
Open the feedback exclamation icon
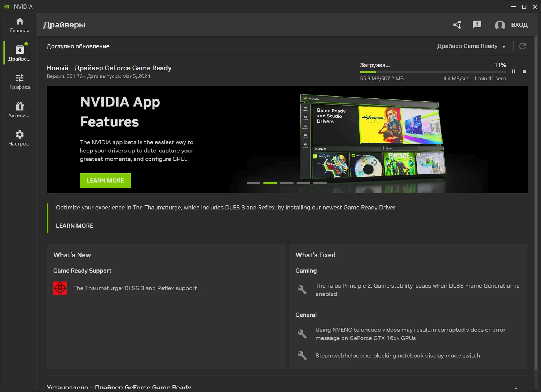point(477,24)
